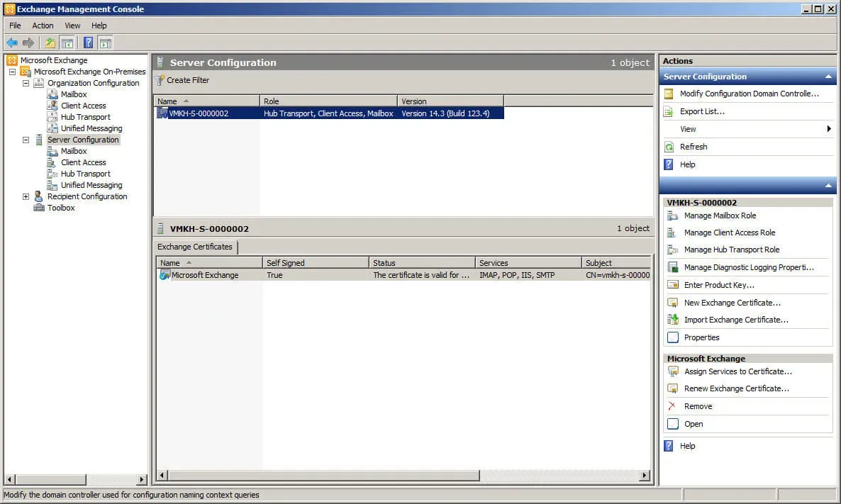Viewport: 841px width, 504px height.
Task: Click the New Exchange Certificate icon
Action: click(x=672, y=303)
